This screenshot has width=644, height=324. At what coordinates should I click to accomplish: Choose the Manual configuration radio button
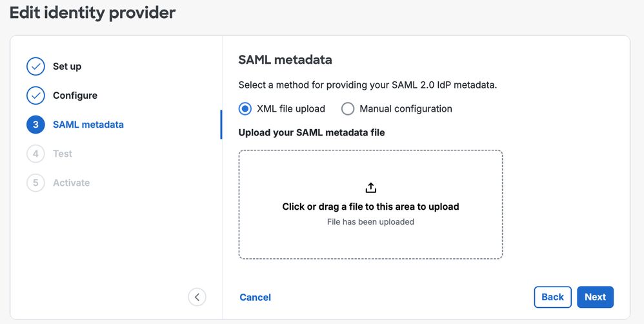click(x=348, y=108)
